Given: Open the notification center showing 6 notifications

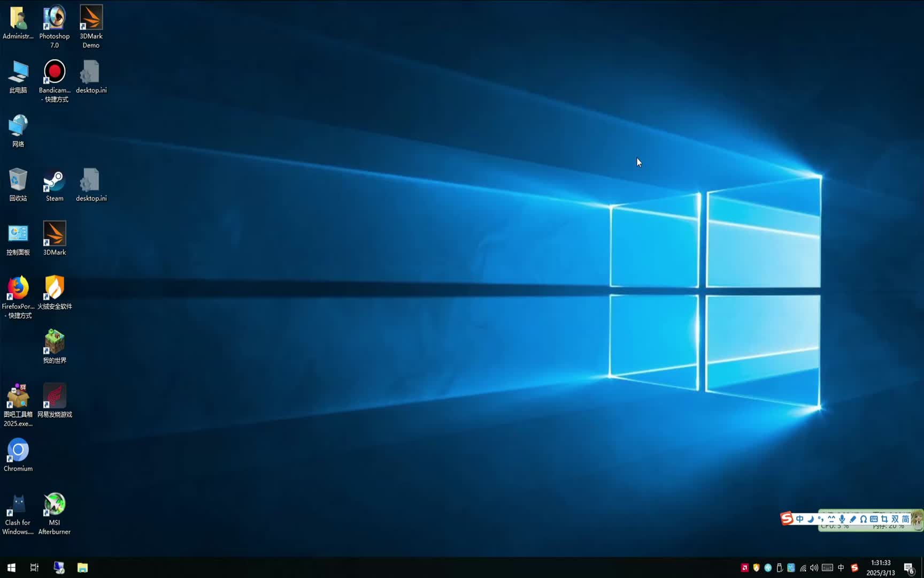Looking at the screenshot, I should tap(908, 568).
